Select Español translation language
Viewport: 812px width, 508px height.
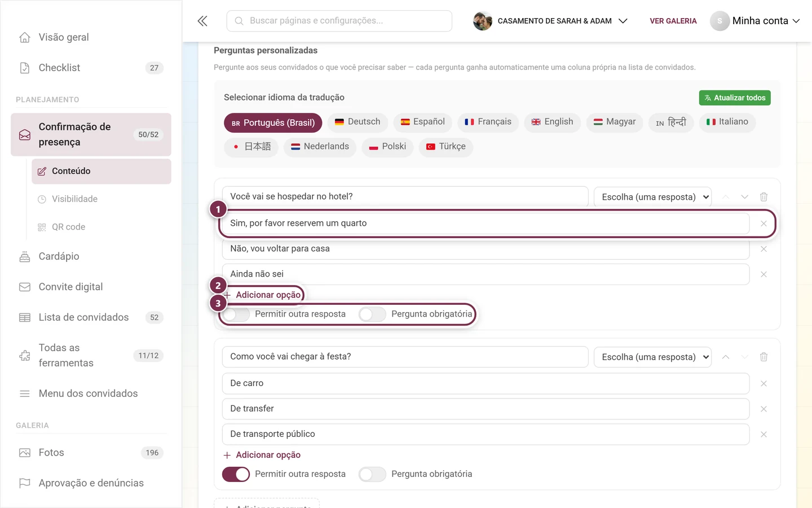point(423,122)
